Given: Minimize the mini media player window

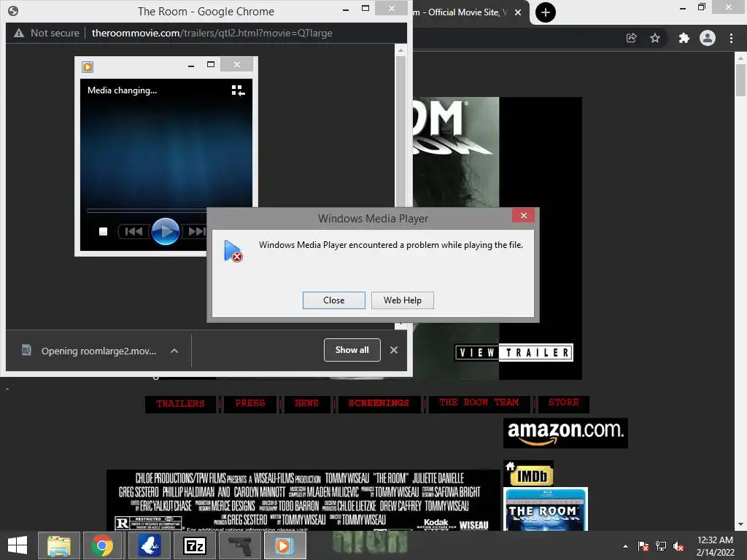Looking at the screenshot, I should (x=191, y=65).
